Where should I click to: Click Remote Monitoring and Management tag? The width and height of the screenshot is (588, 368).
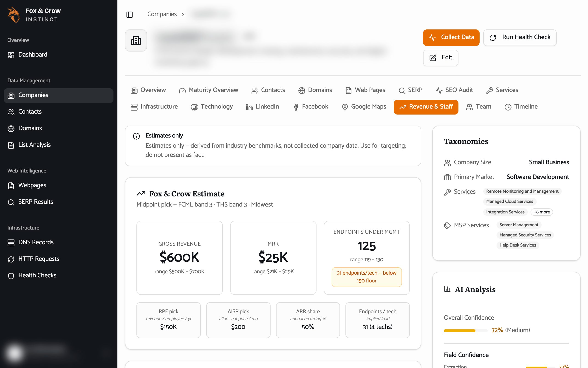(x=522, y=191)
